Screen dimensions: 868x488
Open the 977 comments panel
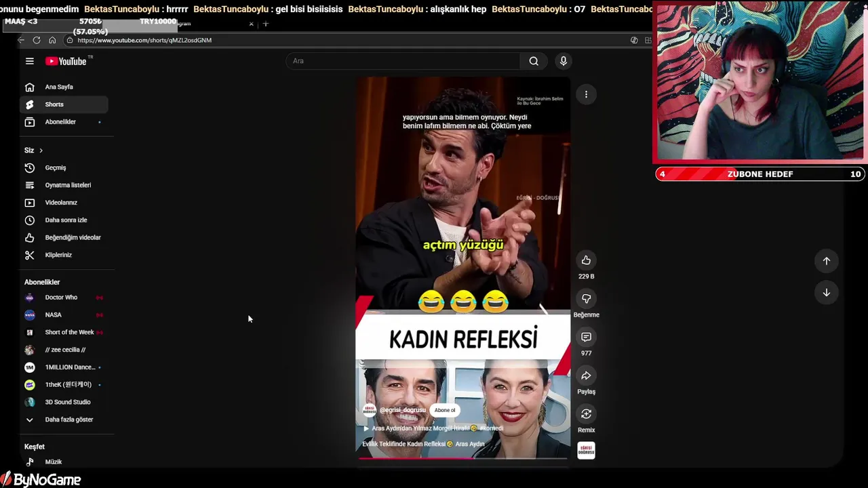pyautogui.click(x=586, y=337)
